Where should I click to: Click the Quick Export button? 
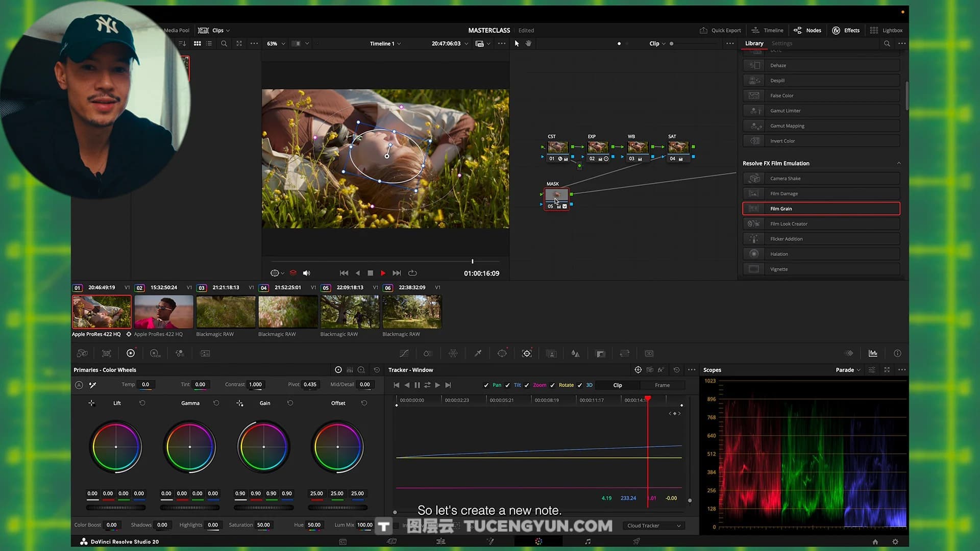click(x=720, y=30)
